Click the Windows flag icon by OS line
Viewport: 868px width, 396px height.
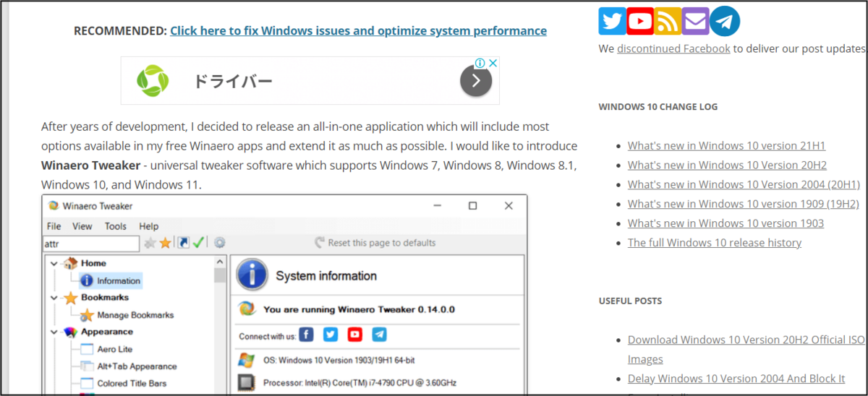click(x=247, y=359)
